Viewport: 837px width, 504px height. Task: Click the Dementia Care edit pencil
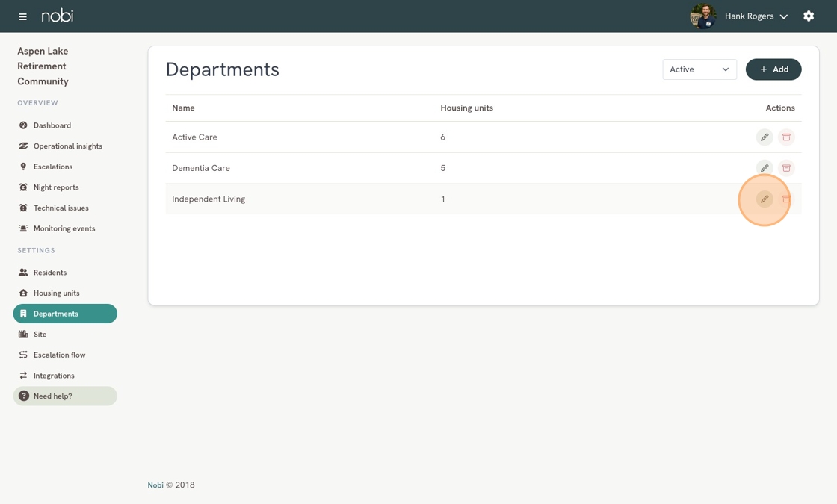[x=764, y=168]
